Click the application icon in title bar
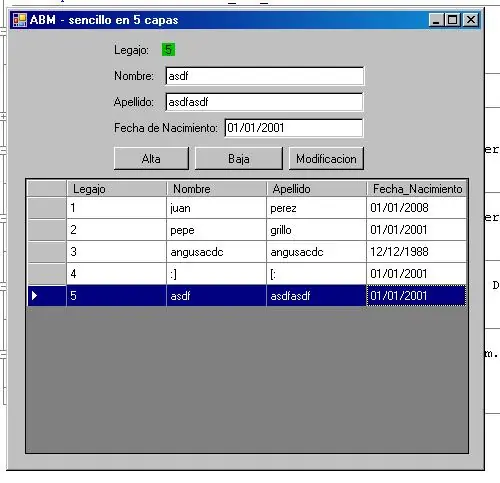This screenshot has width=500, height=483. pyautogui.click(x=19, y=20)
